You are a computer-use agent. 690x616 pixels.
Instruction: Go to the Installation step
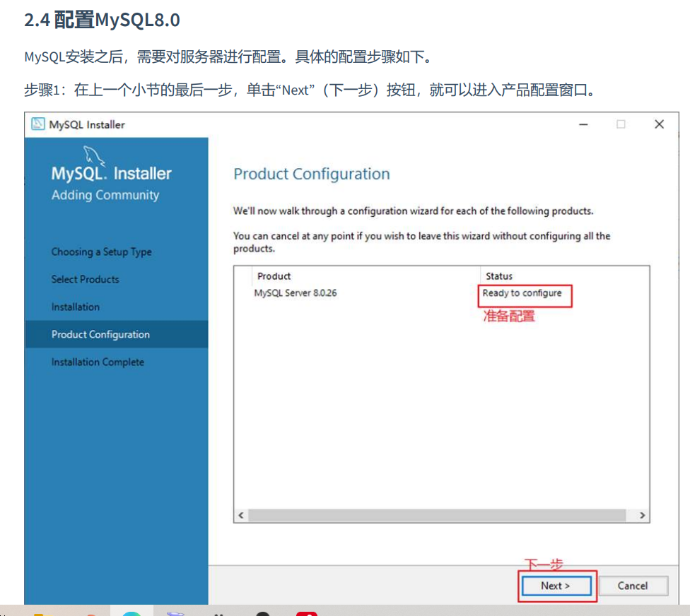[75, 307]
